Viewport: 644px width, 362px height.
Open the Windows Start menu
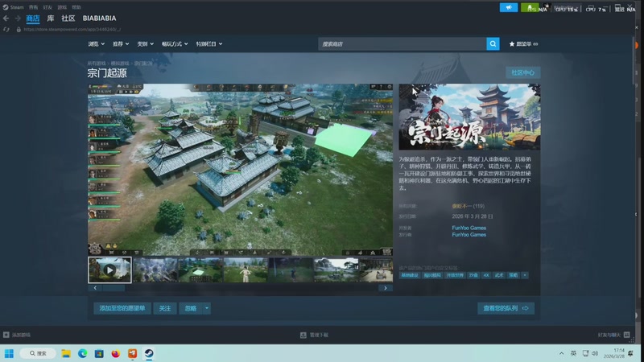click(x=9, y=353)
